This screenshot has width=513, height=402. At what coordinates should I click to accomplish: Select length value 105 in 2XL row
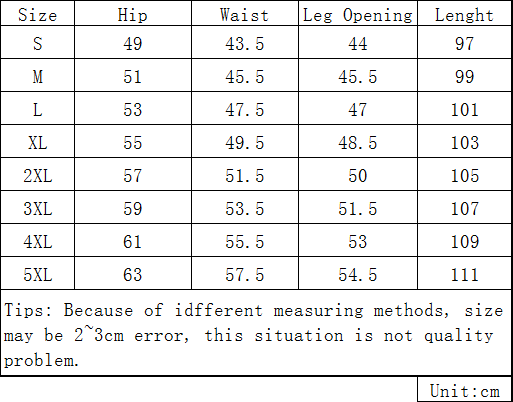[x=464, y=175]
